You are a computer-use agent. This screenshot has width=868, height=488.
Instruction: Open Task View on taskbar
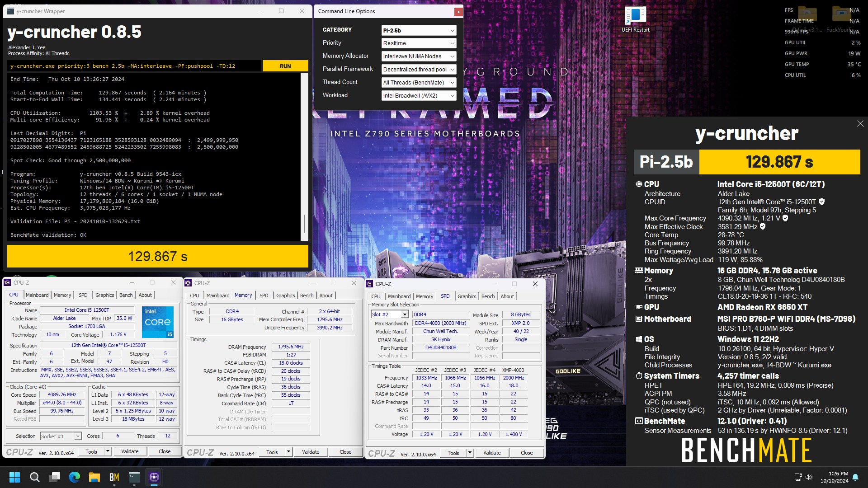tap(55, 477)
